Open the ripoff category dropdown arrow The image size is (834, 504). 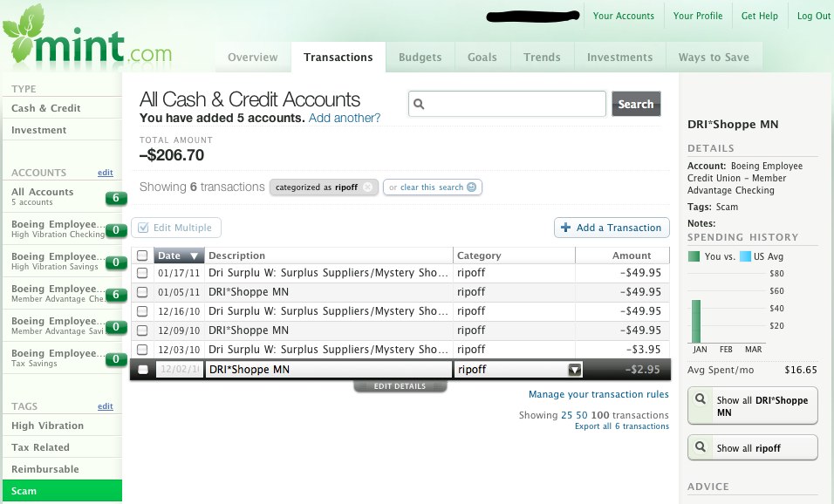click(574, 370)
